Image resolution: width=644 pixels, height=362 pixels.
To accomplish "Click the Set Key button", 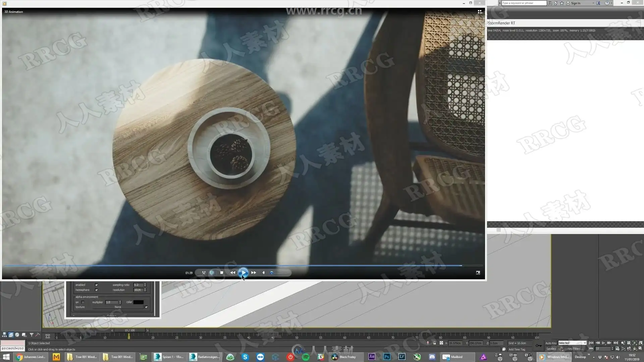I will [x=551, y=349].
